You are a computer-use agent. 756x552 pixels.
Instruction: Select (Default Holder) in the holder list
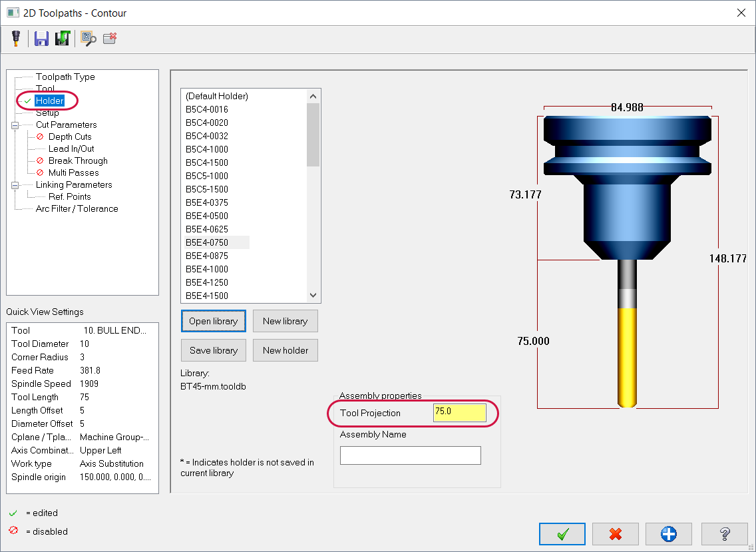tap(217, 96)
